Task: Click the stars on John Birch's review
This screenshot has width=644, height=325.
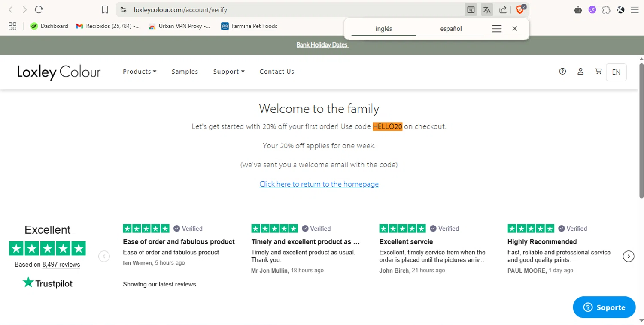Action: pos(402,229)
